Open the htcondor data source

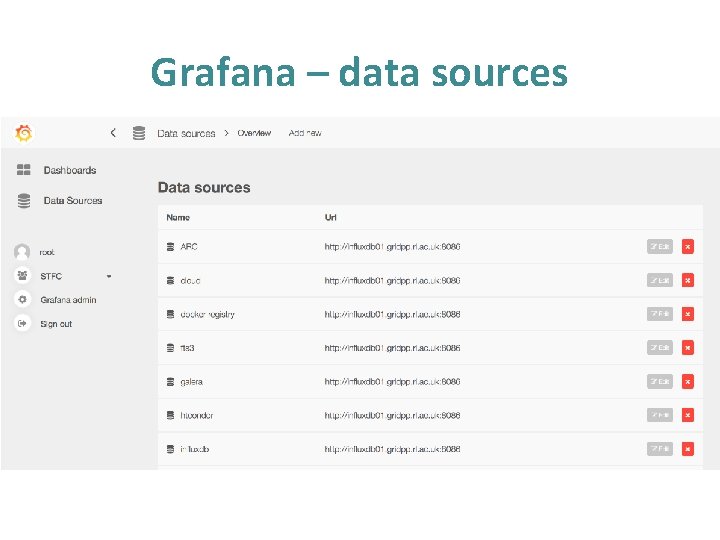click(197, 416)
